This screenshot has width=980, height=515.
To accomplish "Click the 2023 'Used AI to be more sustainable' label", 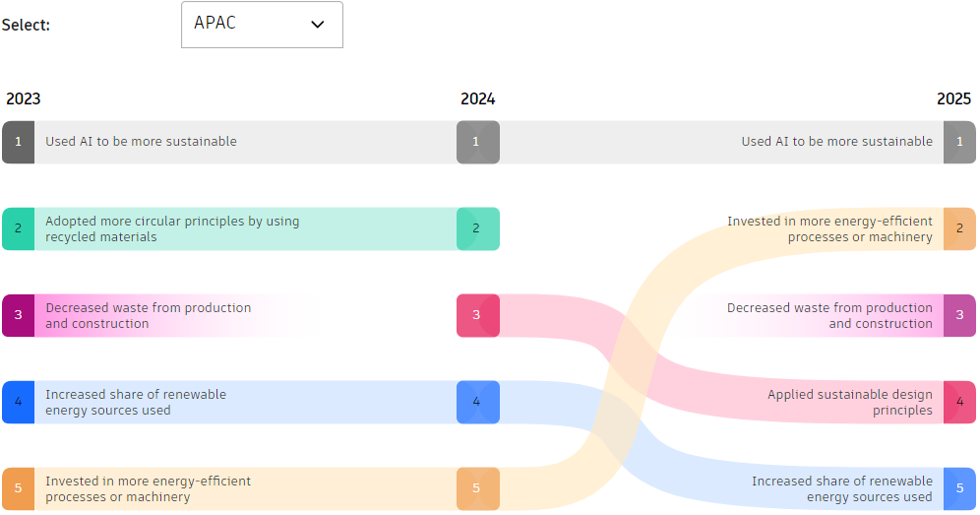I will [141, 142].
